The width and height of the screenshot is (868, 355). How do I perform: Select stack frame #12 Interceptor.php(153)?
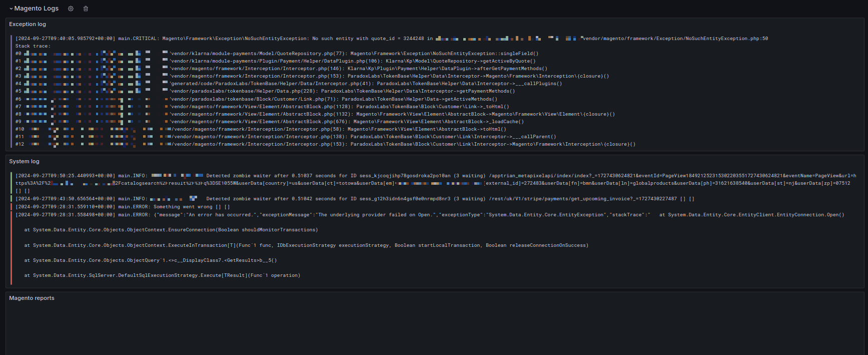click(325, 144)
